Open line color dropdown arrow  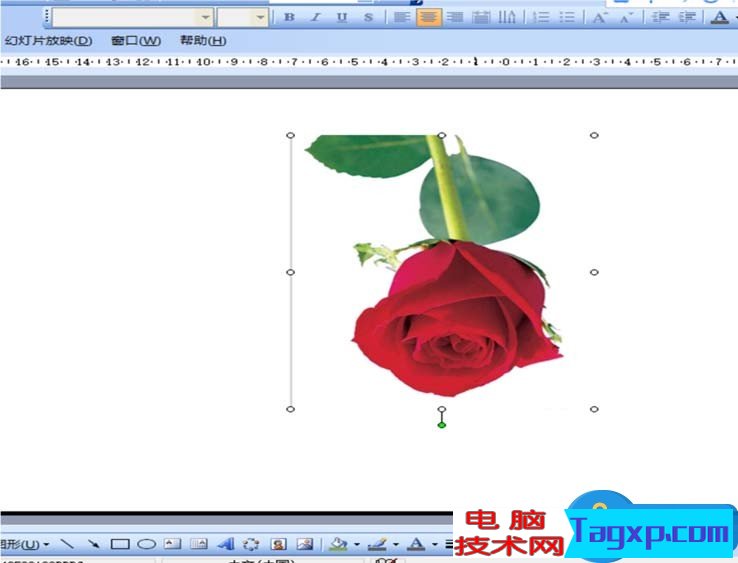(396, 545)
